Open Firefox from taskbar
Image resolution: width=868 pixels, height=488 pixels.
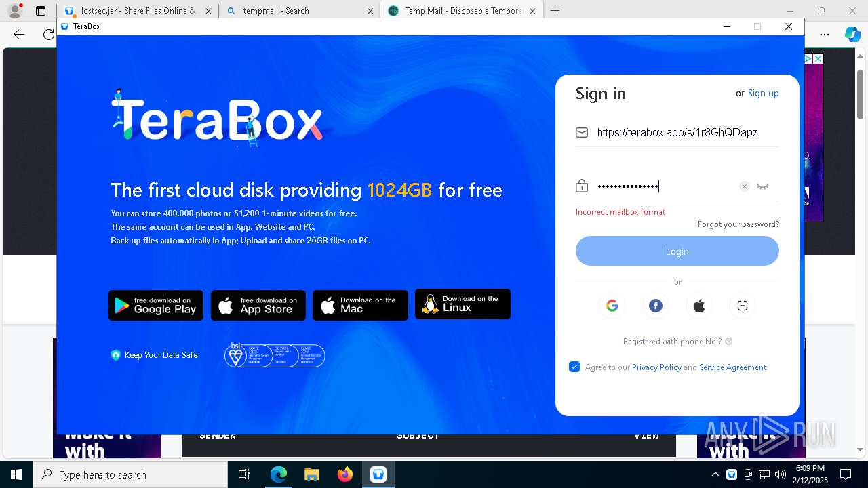[x=344, y=474]
